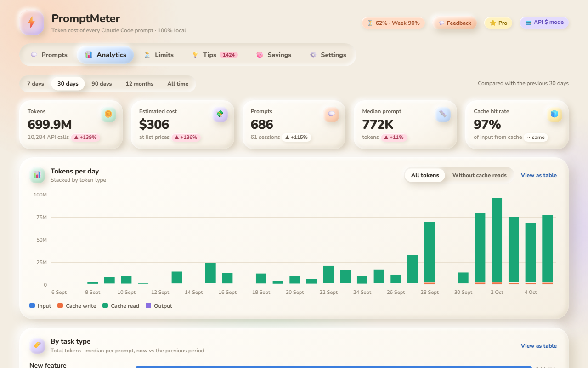This screenshot has height=368, width=588.
Task: Open the Settings tab
Action: point(328,55)
